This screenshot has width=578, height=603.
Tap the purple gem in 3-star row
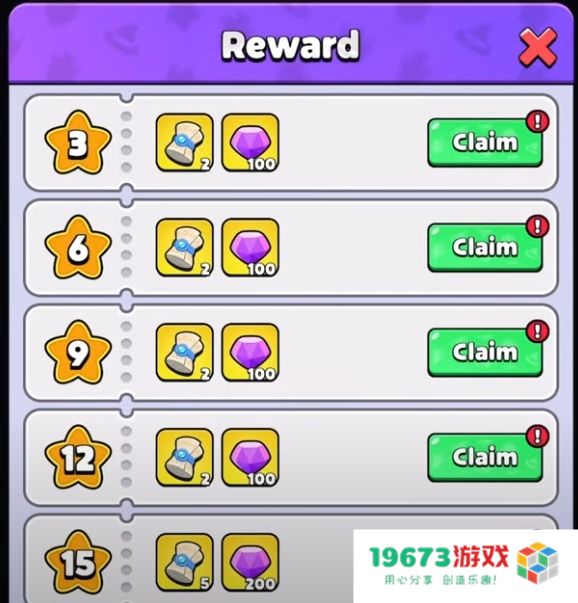click(250, 143)
